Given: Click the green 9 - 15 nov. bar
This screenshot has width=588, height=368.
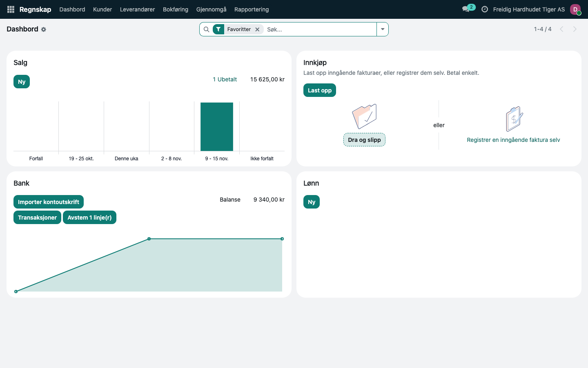Looking at the screenshot, I should click(x=217, y=127).
